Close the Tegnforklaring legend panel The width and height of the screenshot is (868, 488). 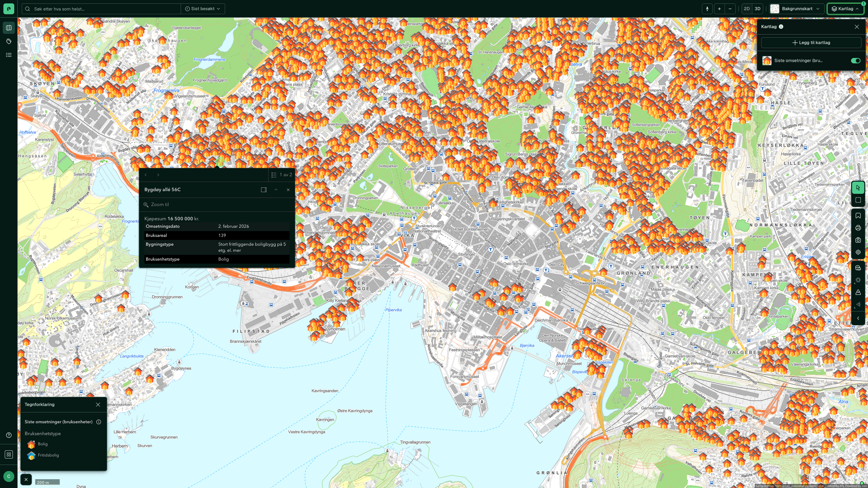[x=98, y=405]
